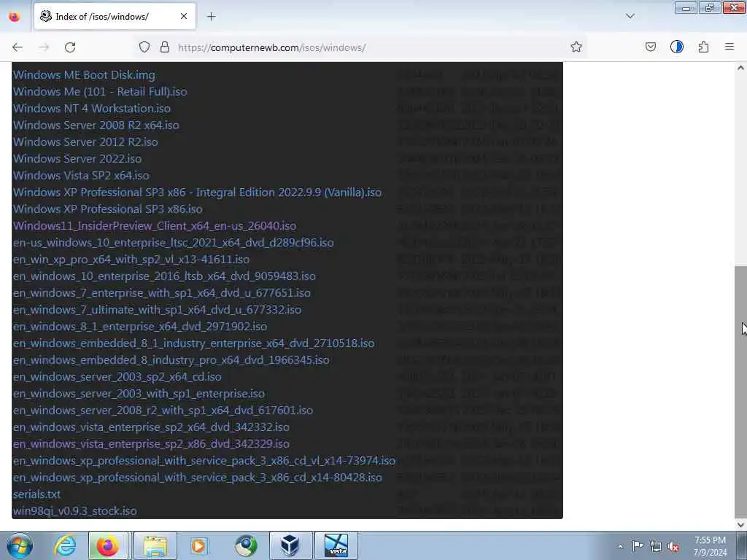Open Windows Me (101 - Retail Full).iso

tap(100, 91)
